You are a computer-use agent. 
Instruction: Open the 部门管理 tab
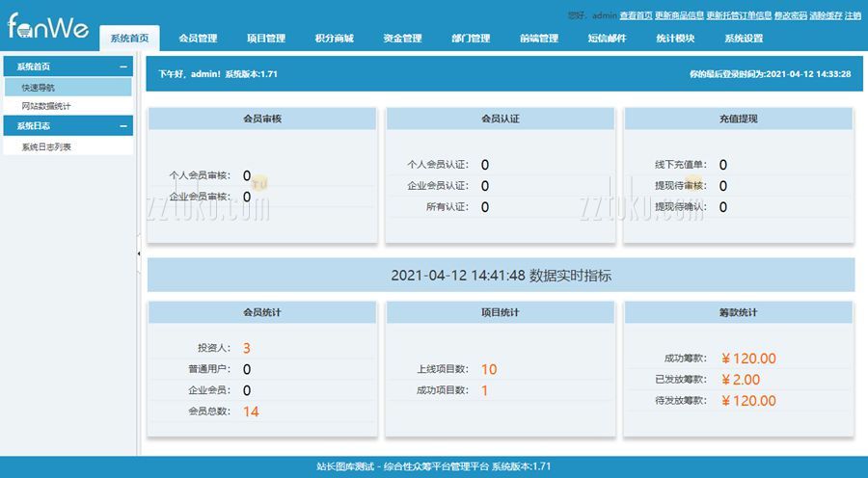(x=471, y=39)
